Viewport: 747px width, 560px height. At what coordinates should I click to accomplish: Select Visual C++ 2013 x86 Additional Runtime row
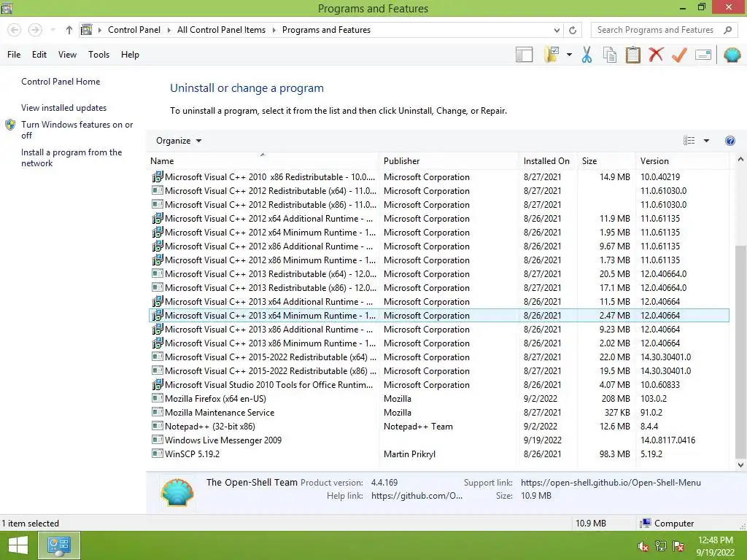(x=438, y=330)
